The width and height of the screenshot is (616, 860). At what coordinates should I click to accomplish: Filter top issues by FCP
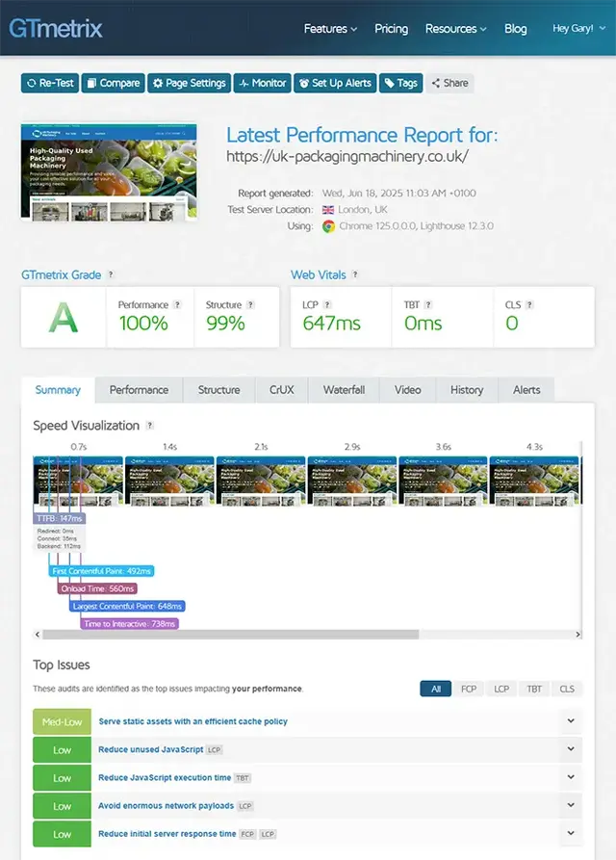[469, 689]
